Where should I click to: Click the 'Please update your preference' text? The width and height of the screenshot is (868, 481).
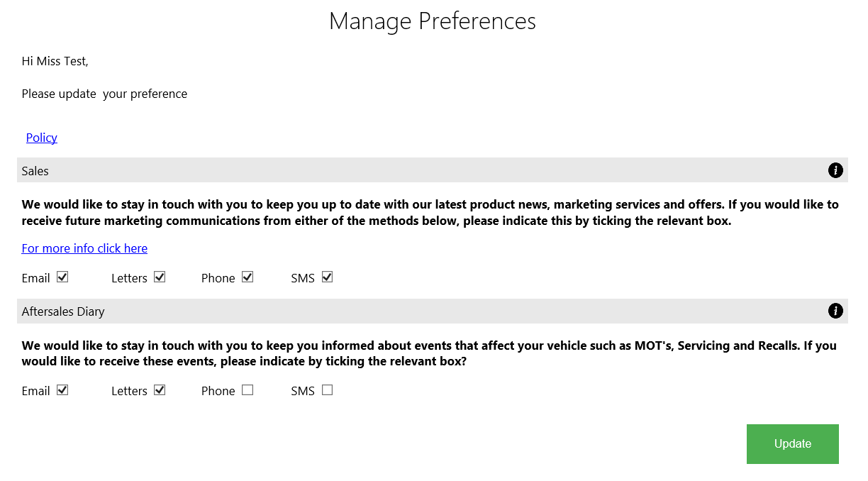105,94
